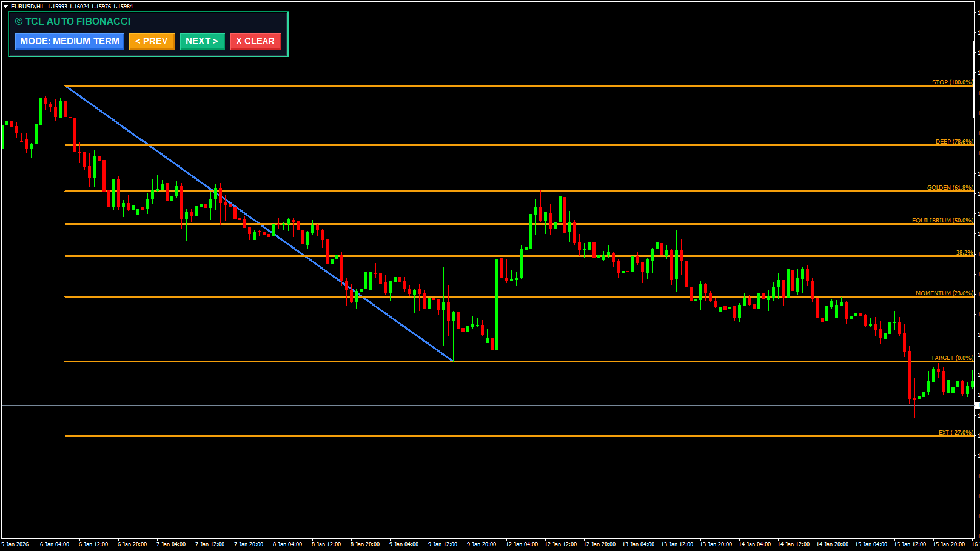Click the EURUSD,H1 chart title text
980x551 pixels.
point(27,7)
